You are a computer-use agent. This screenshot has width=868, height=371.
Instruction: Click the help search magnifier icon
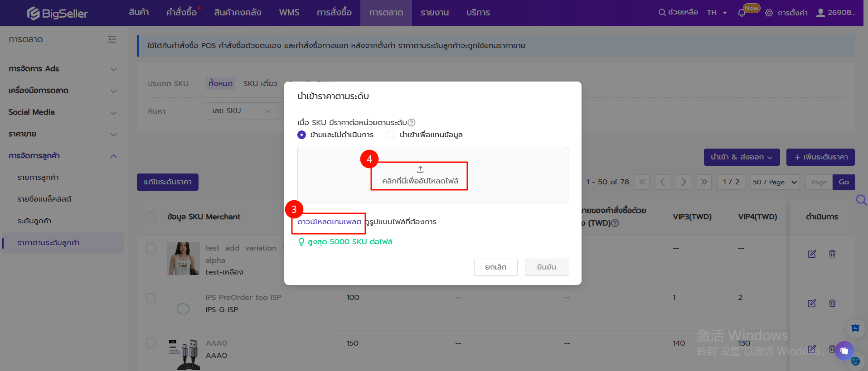662,13
